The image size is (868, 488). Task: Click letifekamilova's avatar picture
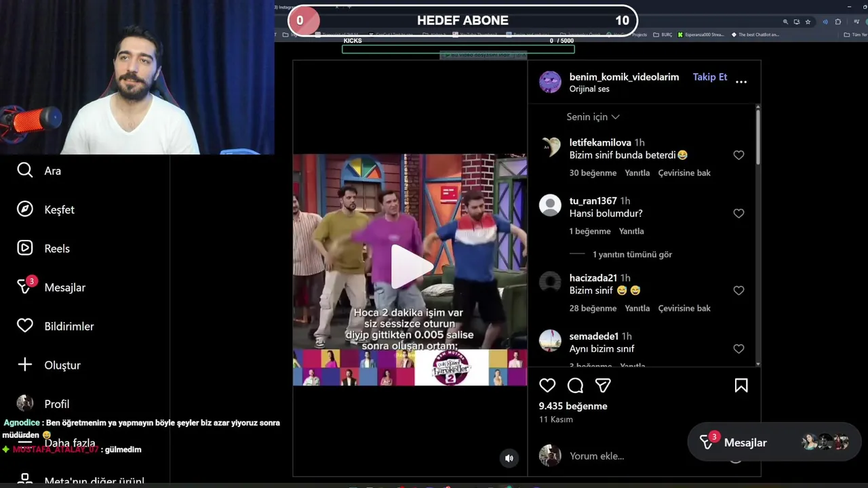[x=550, y=146]
